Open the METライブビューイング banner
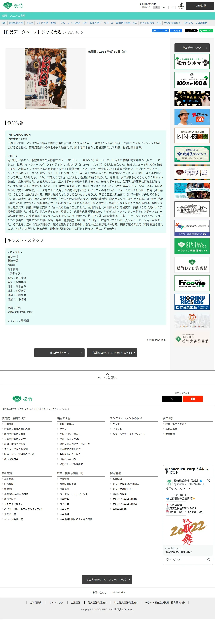The width and height of the screenshot is (215, 644). (192, 191)
